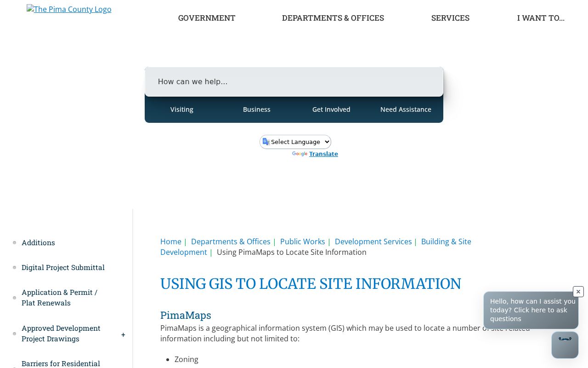
Task: Open the Government menu
Action: [207, 18]
